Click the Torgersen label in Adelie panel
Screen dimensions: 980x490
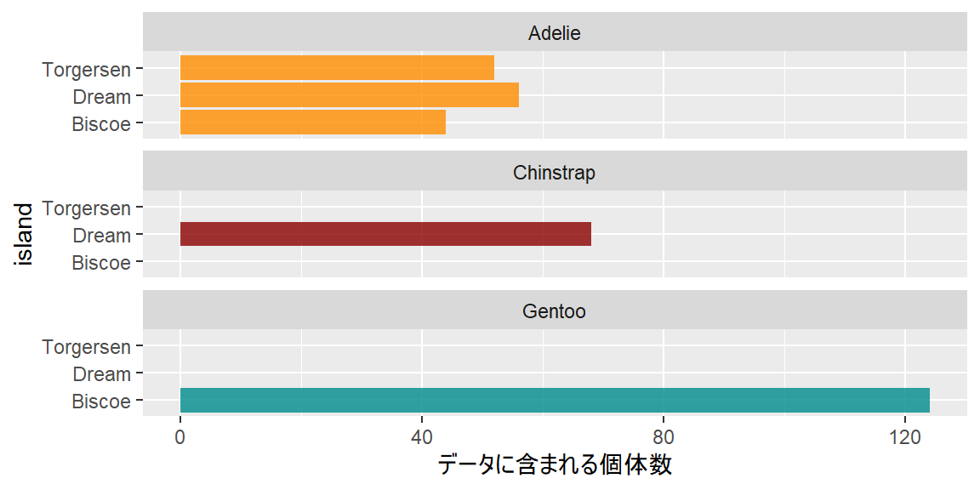coord(87,70)
